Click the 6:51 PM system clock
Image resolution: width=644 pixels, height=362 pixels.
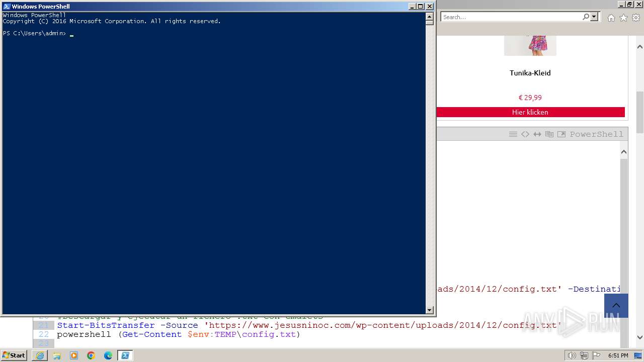(618, 355)
